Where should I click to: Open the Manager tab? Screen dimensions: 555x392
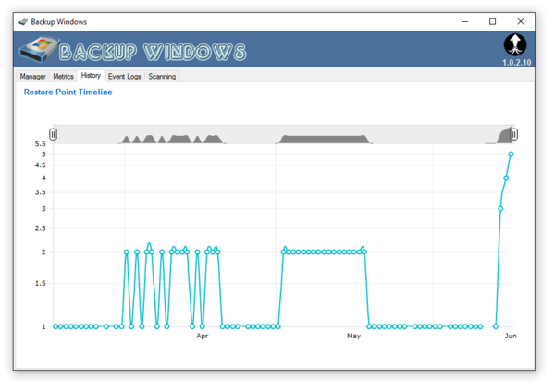click(x=33, y=77)
